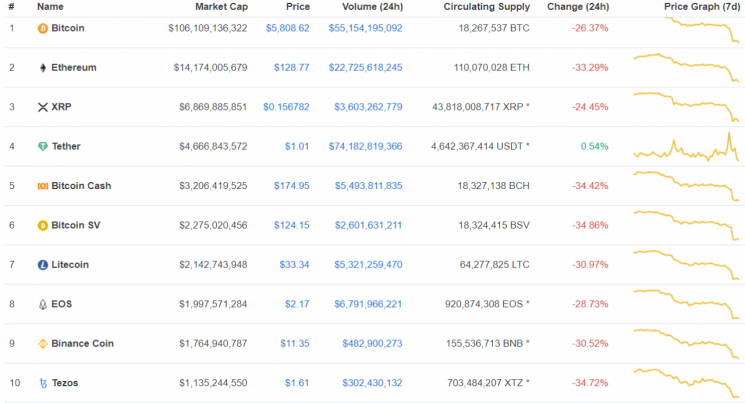
Task: Open the Tezos name link
Action: click(x=65, y=383)
